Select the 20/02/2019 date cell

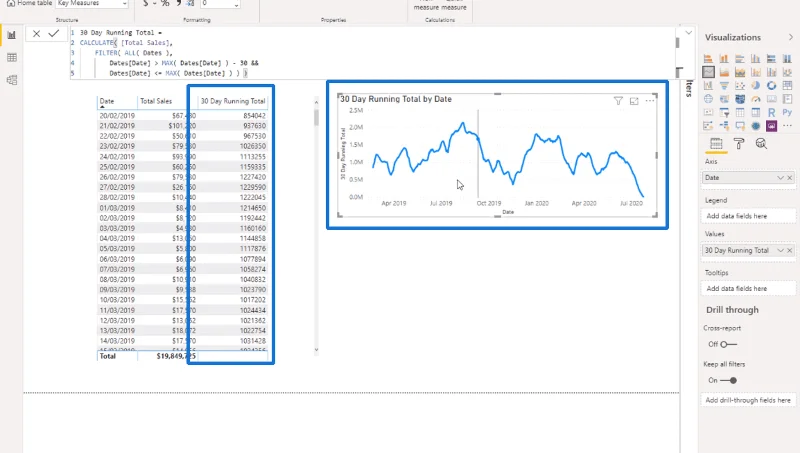click(x=117, y=116)
